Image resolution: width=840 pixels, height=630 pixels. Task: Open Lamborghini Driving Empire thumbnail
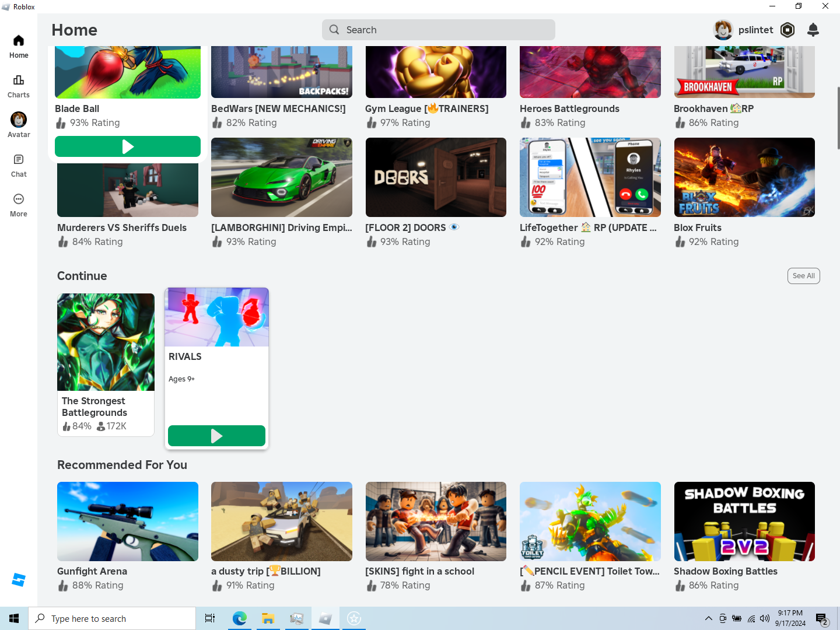click(x=282, y=177)
